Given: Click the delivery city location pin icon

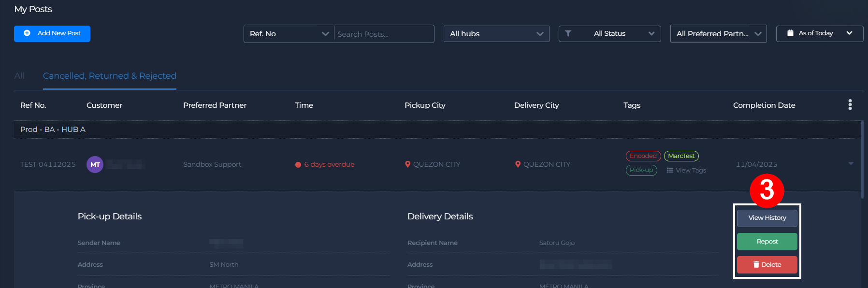Looking at the screenshot, I should [518, 164].
